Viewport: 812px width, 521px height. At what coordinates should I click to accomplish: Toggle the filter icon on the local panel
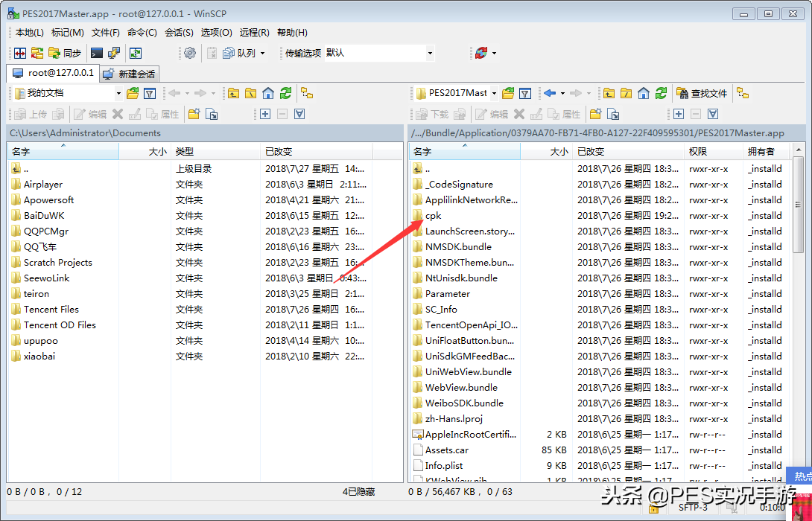(150, 94)
